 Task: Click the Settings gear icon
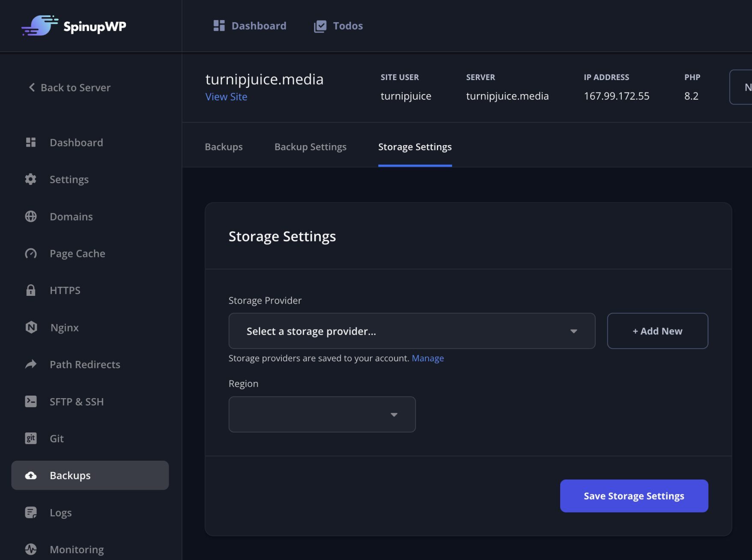pyautogui.click(x=31, y=179)
